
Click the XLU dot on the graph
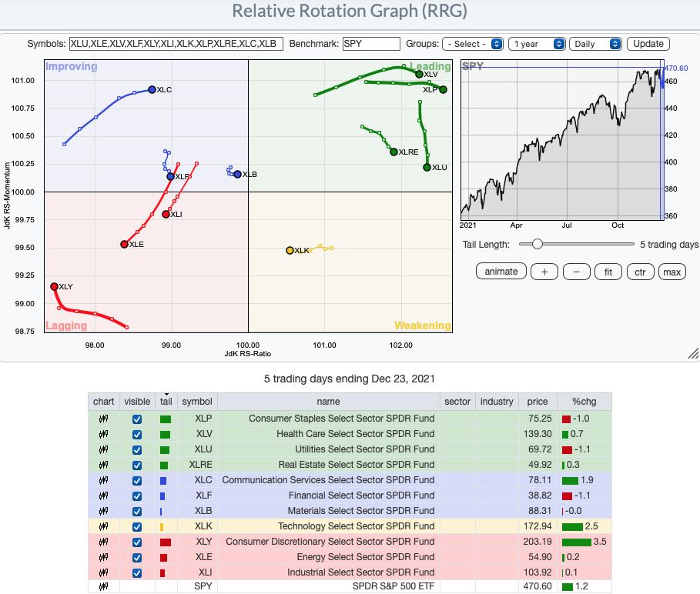pos(427,167)
